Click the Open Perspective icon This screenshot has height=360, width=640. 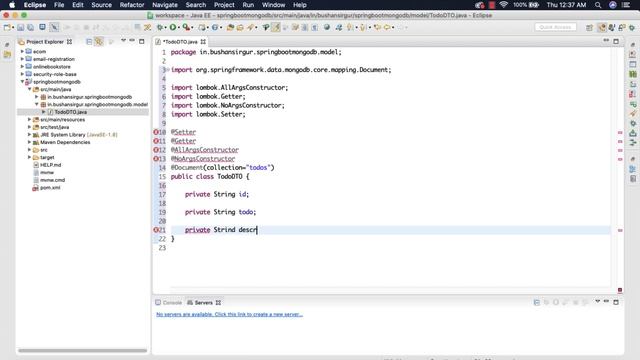pos(589,27)
